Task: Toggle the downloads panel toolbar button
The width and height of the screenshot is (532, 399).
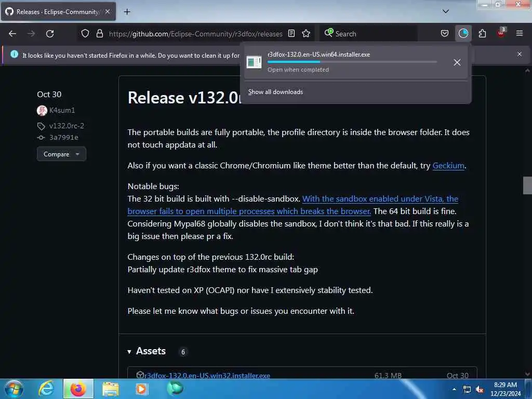Action: (x=463, y=34)
